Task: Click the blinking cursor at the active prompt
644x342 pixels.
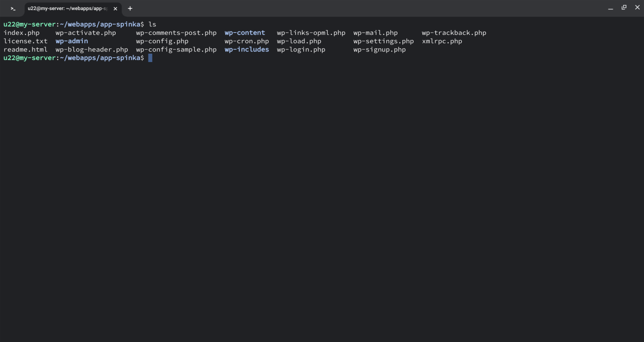Action: tap(150, 58)
